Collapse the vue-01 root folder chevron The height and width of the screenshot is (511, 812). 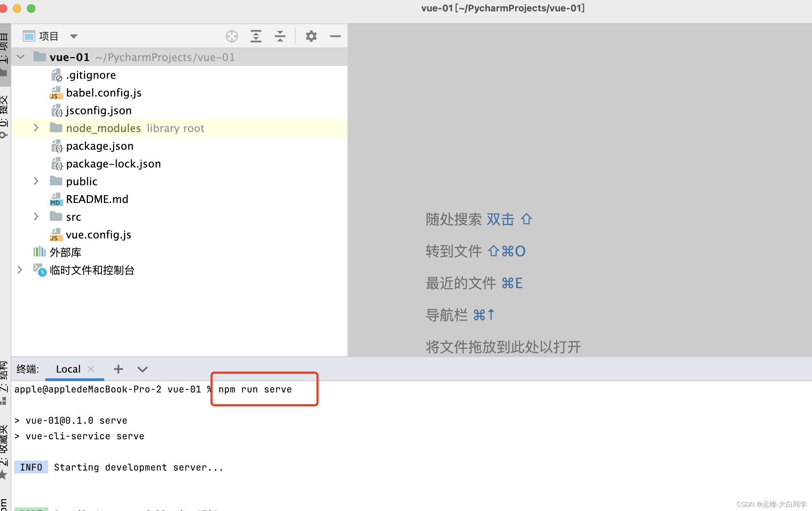[21, 57]
